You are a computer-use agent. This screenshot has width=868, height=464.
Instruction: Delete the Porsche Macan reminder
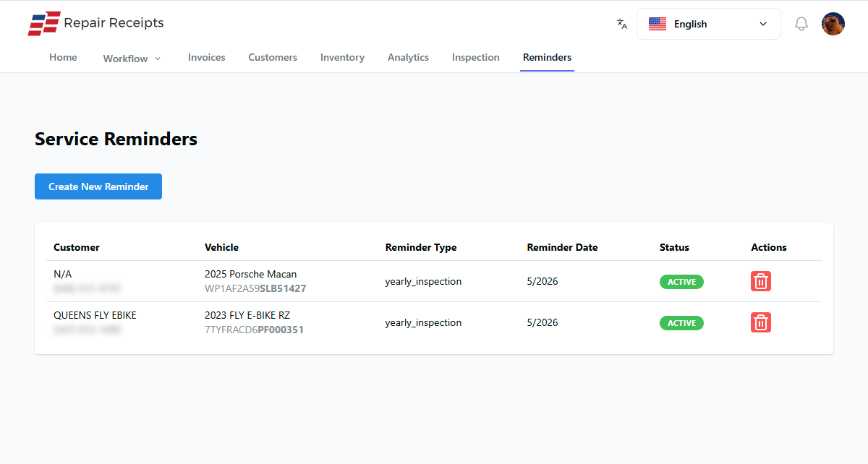click(761, 281)
